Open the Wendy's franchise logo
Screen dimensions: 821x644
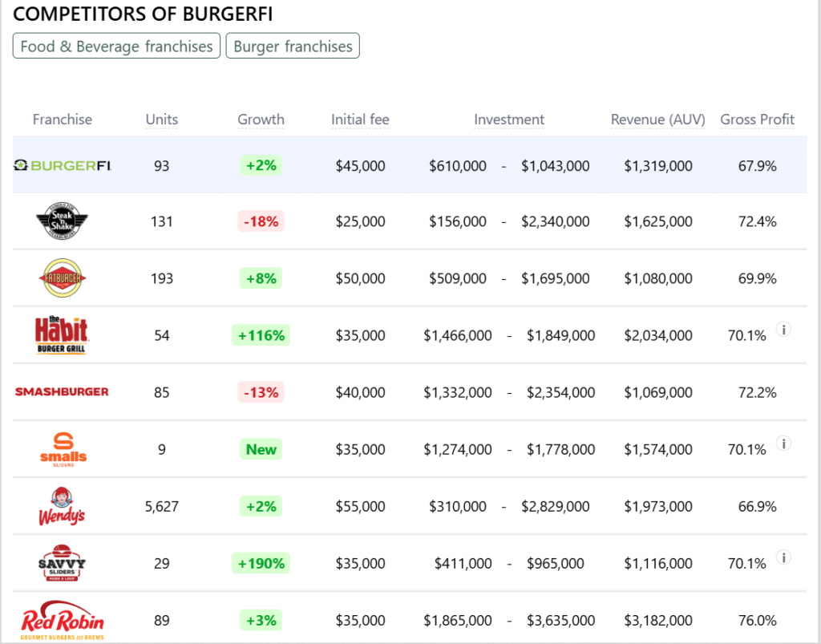[x=62, y=506]
